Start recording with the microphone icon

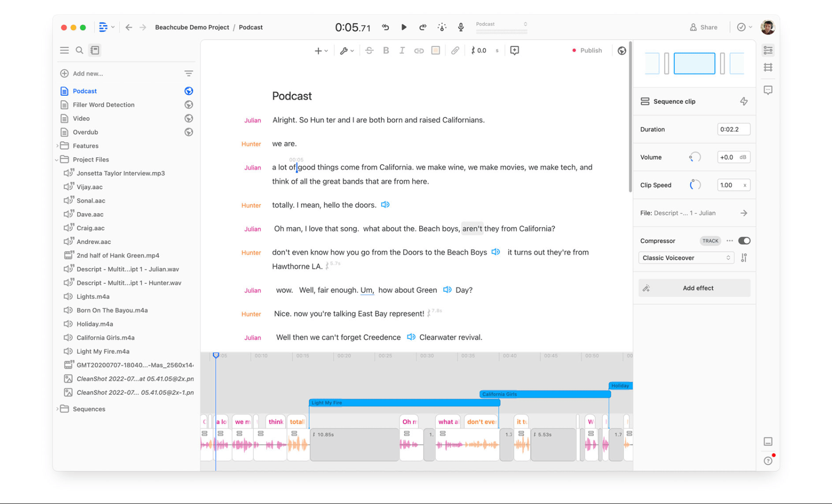click(460, 27)
